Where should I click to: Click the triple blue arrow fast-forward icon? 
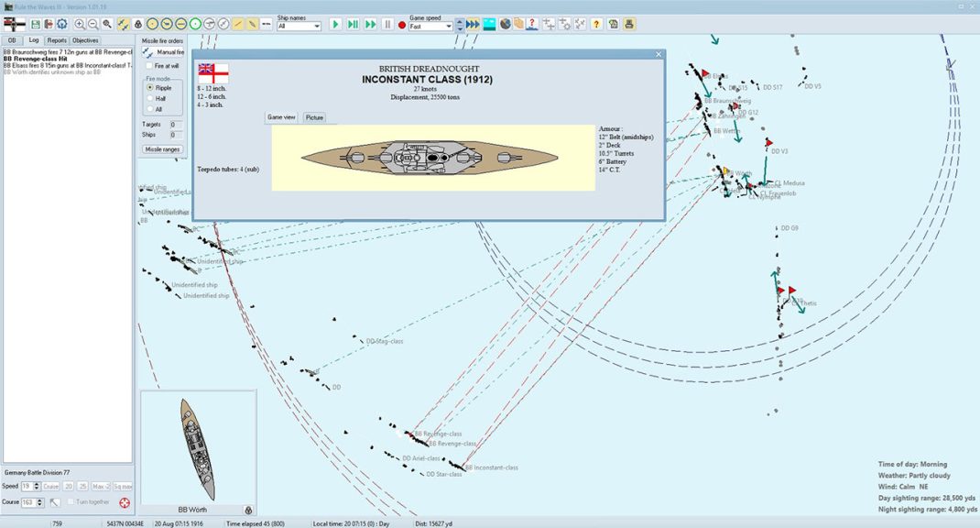pos(473,24)
